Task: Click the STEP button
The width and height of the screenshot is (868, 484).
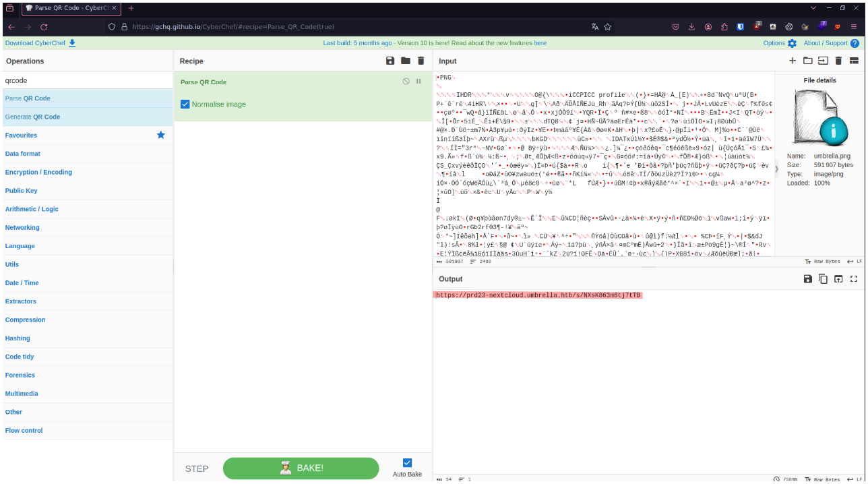Action: point(197,468)
